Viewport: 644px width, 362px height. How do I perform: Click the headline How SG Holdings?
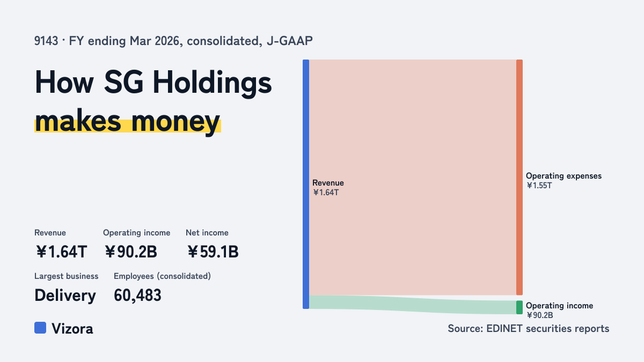click(x=153, y=83)
